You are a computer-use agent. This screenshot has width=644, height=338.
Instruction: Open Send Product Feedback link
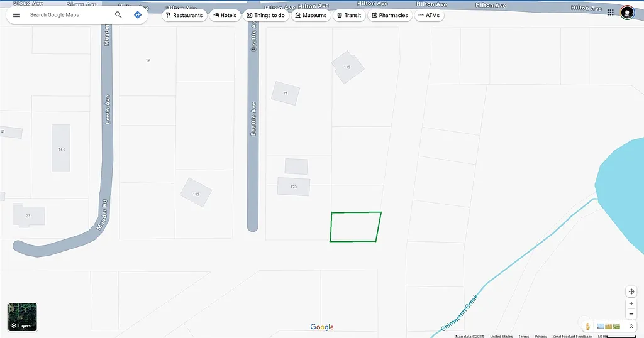[572, 336]
